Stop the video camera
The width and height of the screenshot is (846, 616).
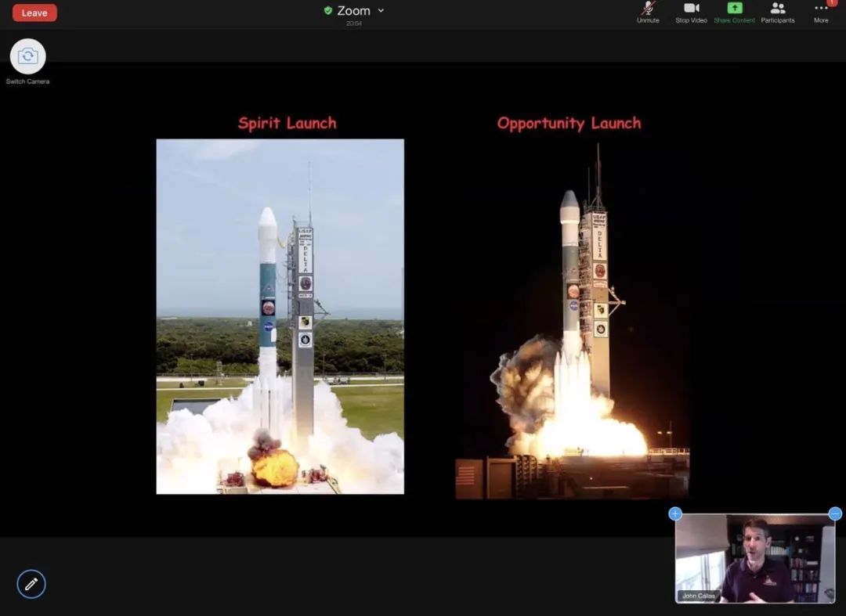click(691, 13)
